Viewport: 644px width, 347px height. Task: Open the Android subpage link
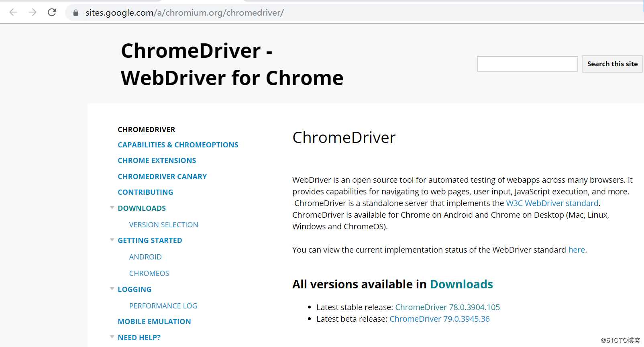point(145,257)
